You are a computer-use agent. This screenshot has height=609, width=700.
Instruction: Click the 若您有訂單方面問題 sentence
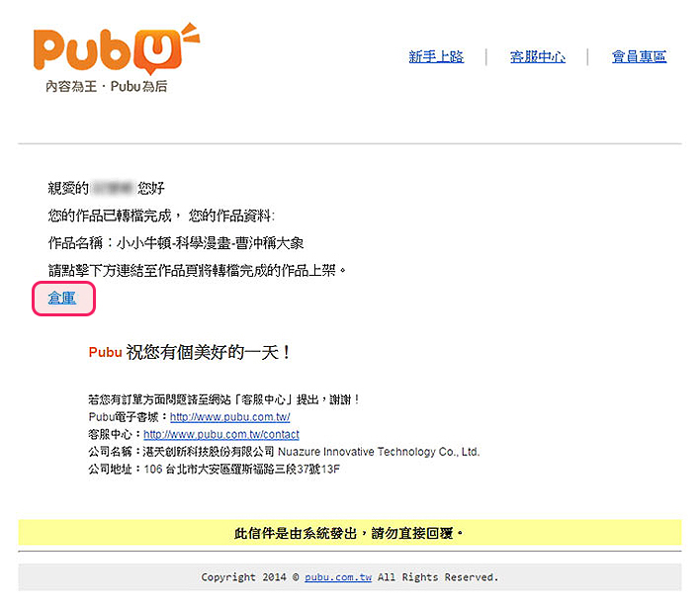(224, 399)
